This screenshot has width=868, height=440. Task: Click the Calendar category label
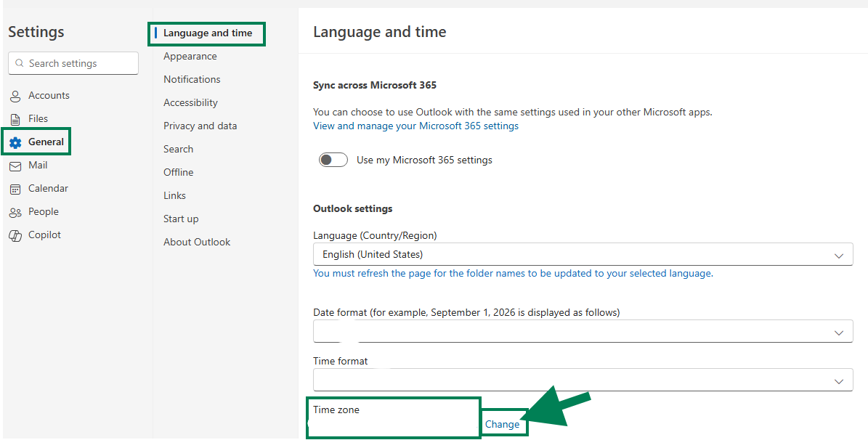pyautogui.click(x=48, y=189)
